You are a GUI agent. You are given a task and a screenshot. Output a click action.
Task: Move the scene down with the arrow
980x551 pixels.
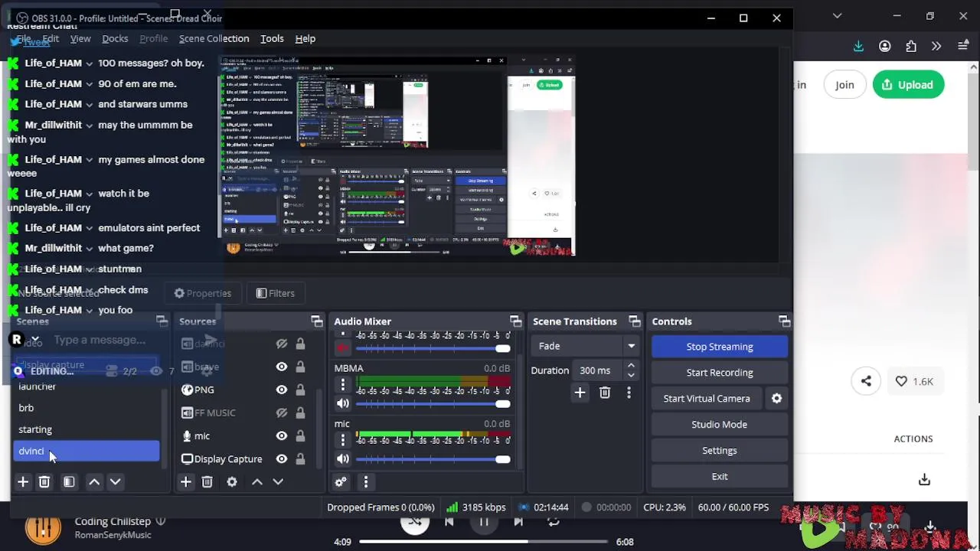(115, 481)
